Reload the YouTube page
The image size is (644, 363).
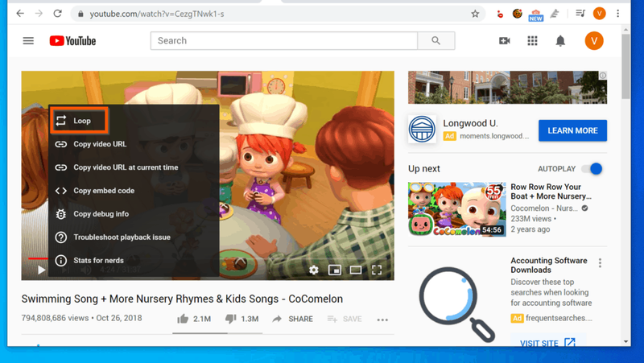[57, 14]
